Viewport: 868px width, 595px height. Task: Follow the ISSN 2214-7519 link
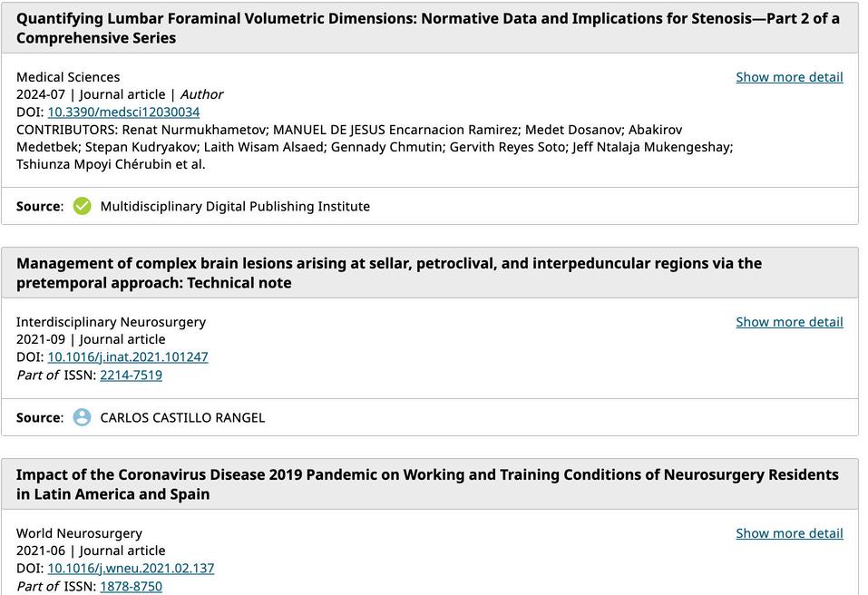pyautogui.click(x=131, y=375)
